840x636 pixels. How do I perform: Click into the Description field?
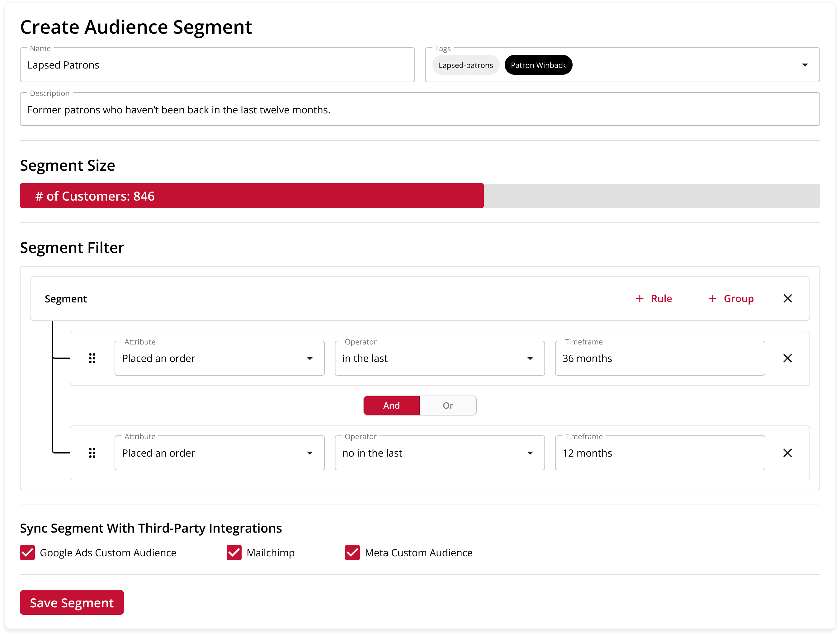(420, 109)
